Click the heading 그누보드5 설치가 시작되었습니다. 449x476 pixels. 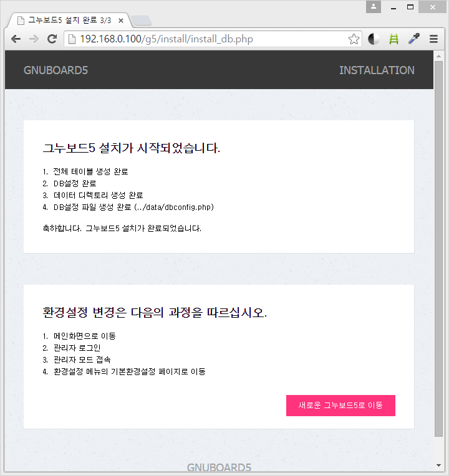131,148
